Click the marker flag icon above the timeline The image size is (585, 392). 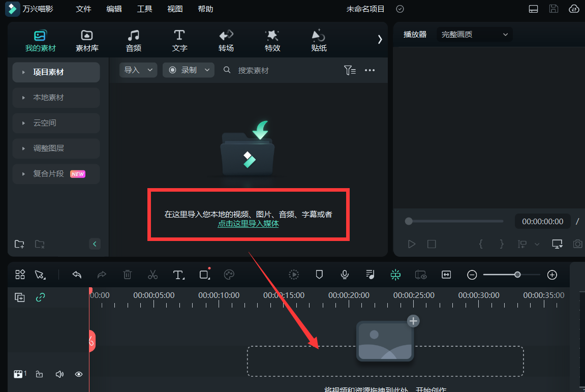[319, 275]
